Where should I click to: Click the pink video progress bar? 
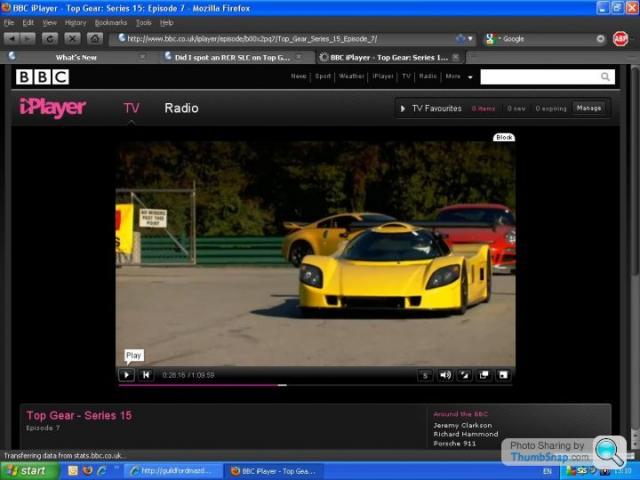(x=198, y=385)
